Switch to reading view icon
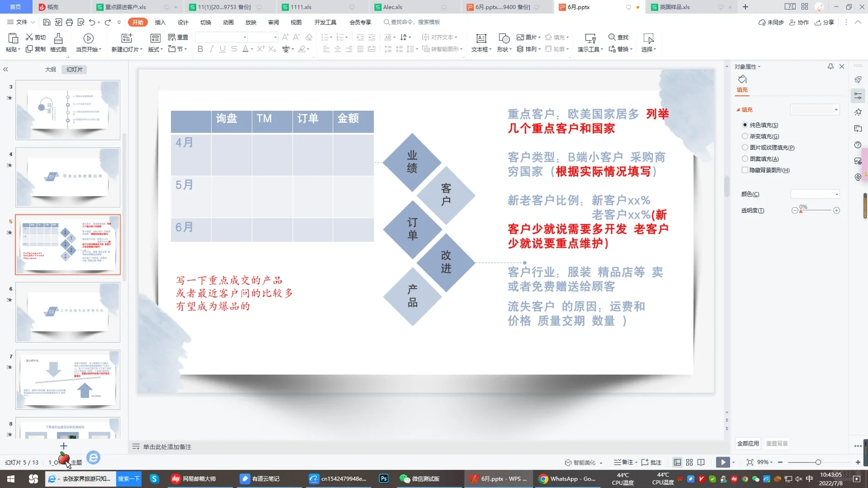 pos(701,462)
